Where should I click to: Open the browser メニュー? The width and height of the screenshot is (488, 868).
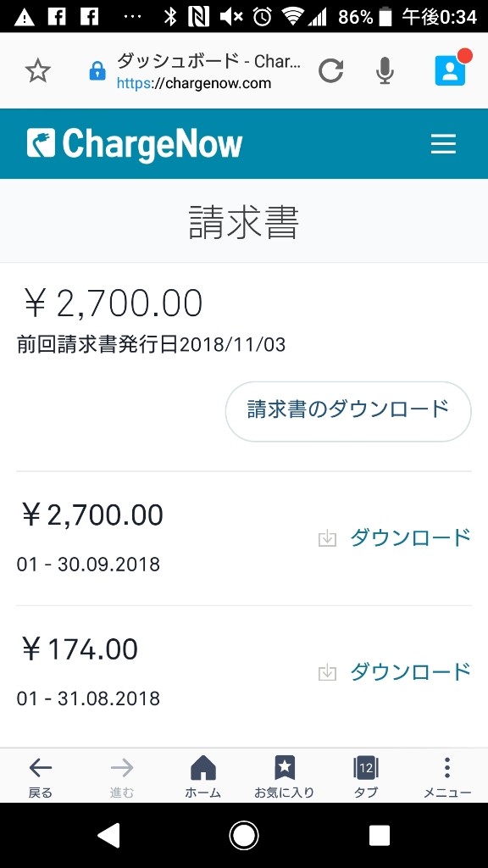pyautogui.click(x=447, y=776)
